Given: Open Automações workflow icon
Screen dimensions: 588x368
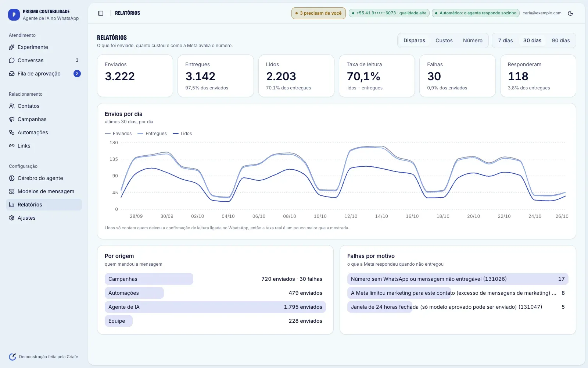Looking at the screenshot, I should [x=12, y=132].
